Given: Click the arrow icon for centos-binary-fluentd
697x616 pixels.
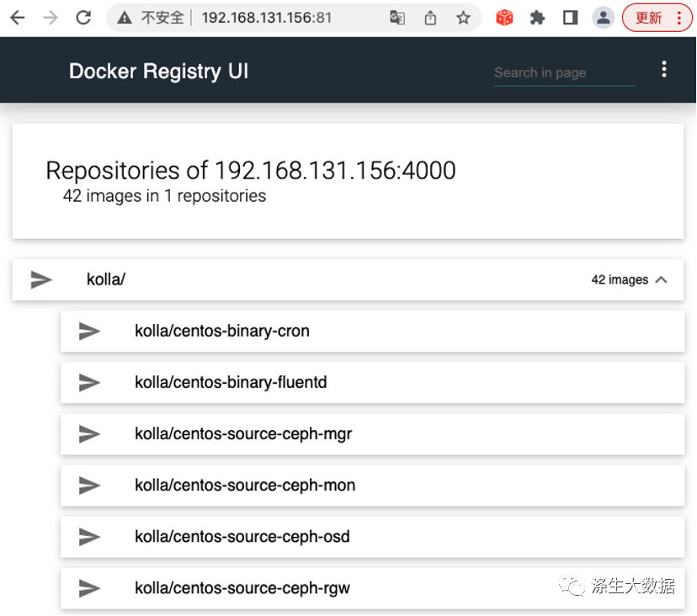Looking at the screenshot, I should pos(89,383).
